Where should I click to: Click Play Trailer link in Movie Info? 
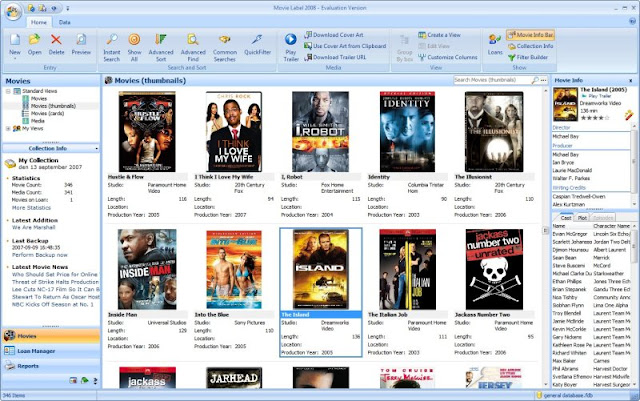(599, 96)
